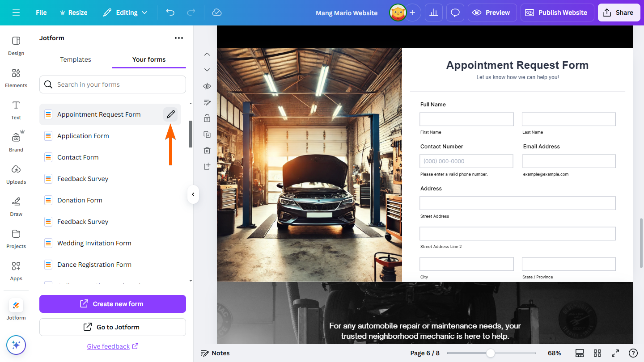Enter fullscreen presentation mode

point(615,353)
